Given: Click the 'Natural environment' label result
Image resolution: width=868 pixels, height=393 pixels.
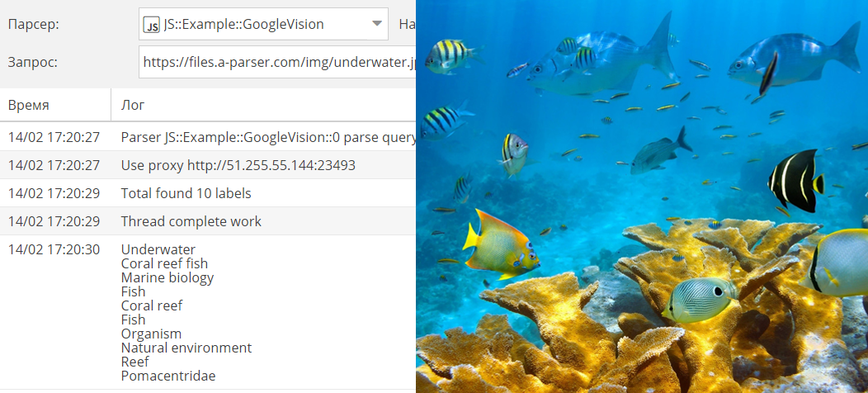Looking at the screenshot, I should click(x=186, y=348).
